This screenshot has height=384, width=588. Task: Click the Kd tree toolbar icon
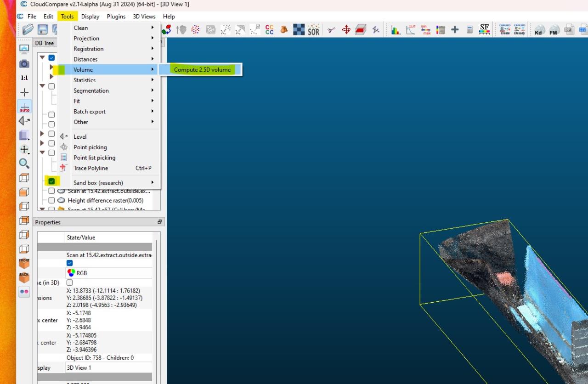(x=539, y=30)
